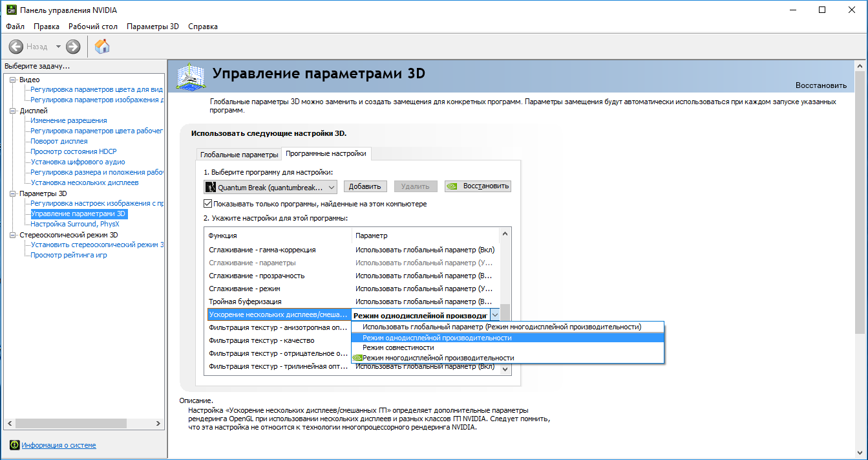The height and width of the screenshot is (460, 868).
Task: Select 'Режим однодисплейной производительности' option in list
Action: 507,338
